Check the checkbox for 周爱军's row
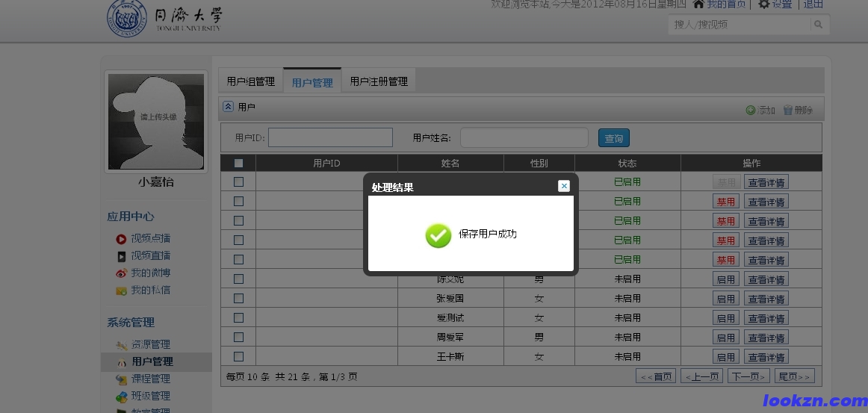 pyautogui.click(x=238, y=337)
